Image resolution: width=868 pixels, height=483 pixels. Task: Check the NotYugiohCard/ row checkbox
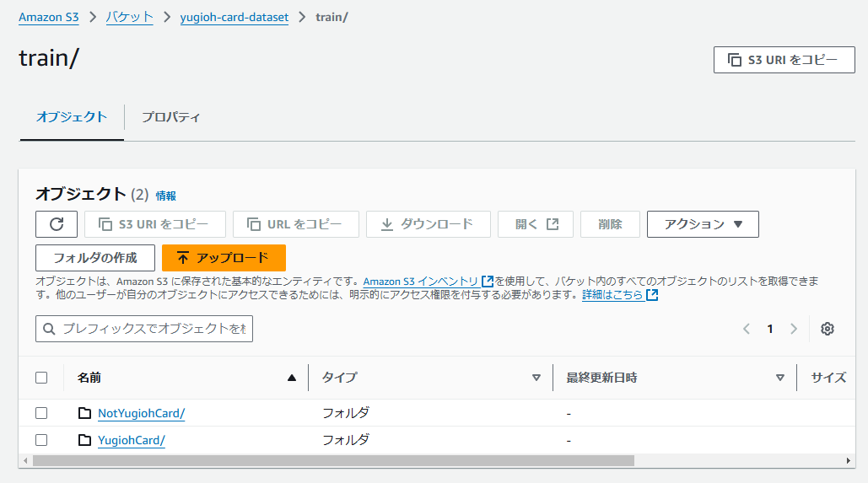[41, 413]
